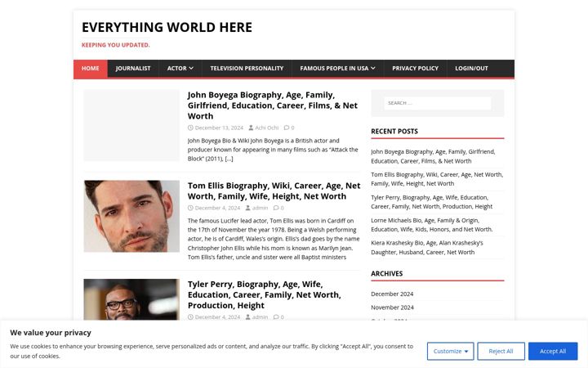Open the Tyler Perry Biography article headline
This screenshot has height=368, width=588.
click(265, 294)
